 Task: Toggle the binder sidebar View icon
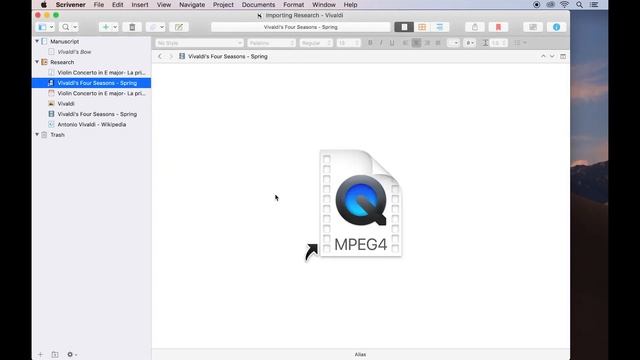(42, 27)
